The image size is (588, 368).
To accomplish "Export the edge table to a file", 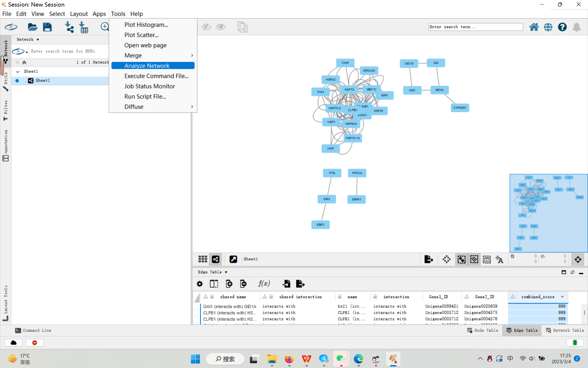I will [300, 284].
